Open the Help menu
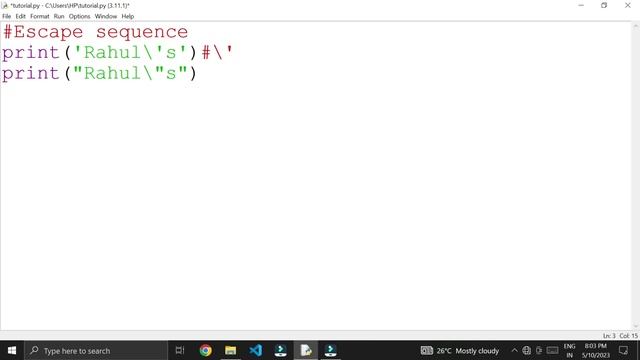The image size is (640, 360). [128, 16]
